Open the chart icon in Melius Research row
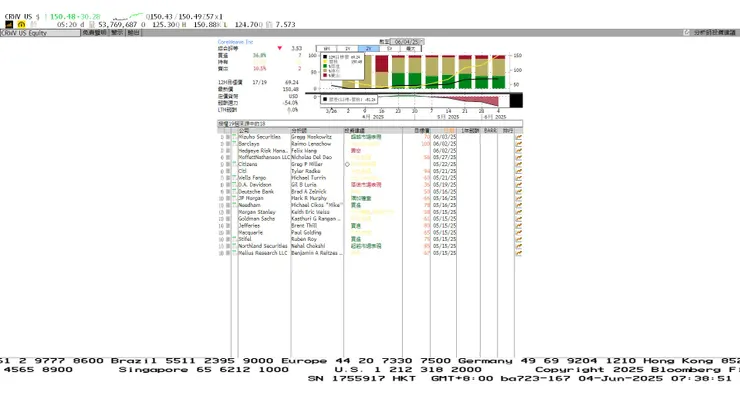The width and height of the screenshot is (740, 400). tap(519, 253)
